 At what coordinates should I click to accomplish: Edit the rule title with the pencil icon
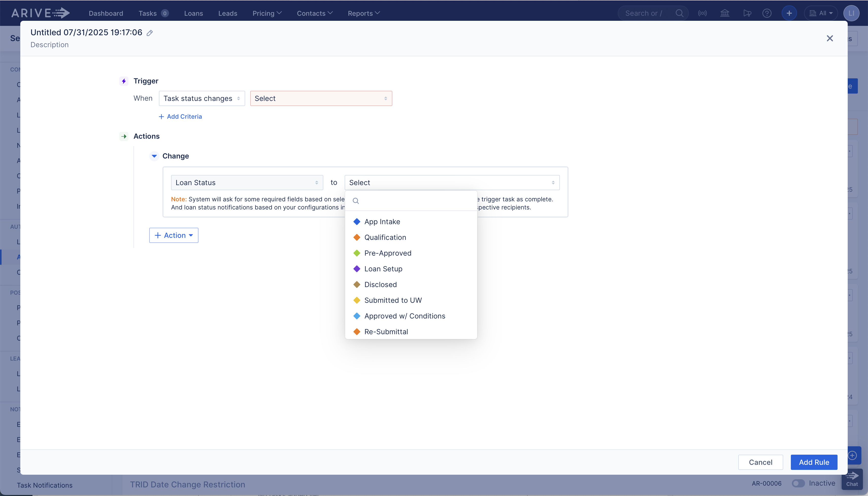[149, 33]
